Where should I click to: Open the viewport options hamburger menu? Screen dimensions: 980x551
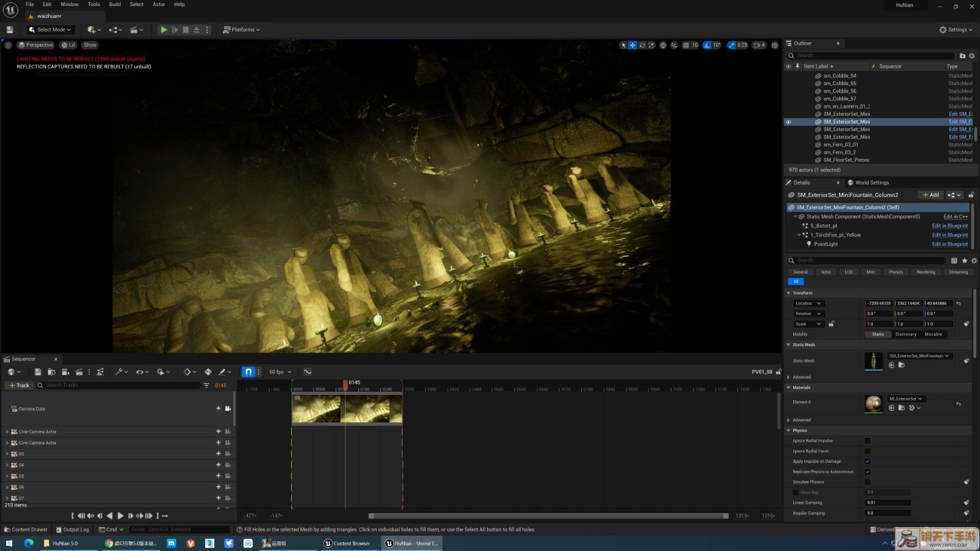coord(8,45)
